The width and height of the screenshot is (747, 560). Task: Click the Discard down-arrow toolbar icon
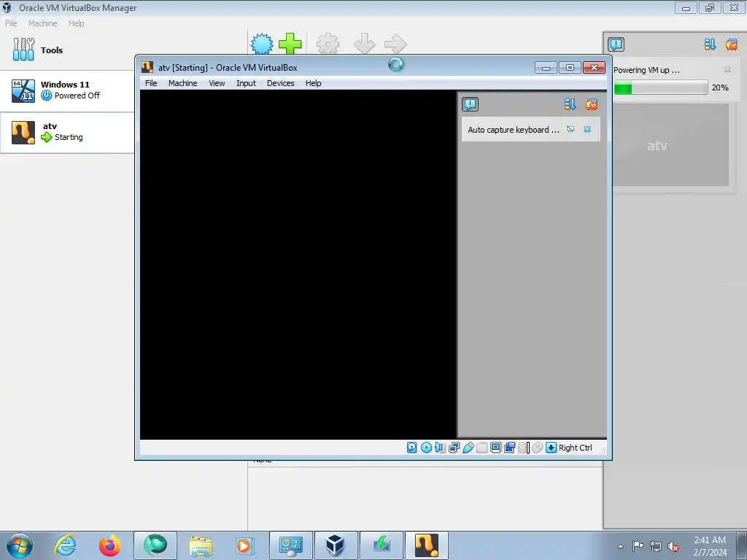[365, 44]
